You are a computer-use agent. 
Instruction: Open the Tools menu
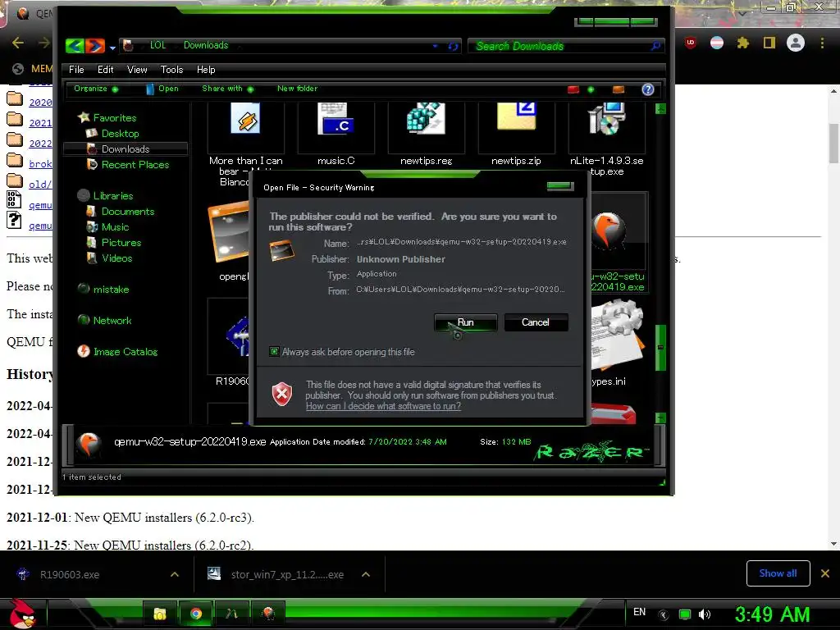tap(171, 70)
